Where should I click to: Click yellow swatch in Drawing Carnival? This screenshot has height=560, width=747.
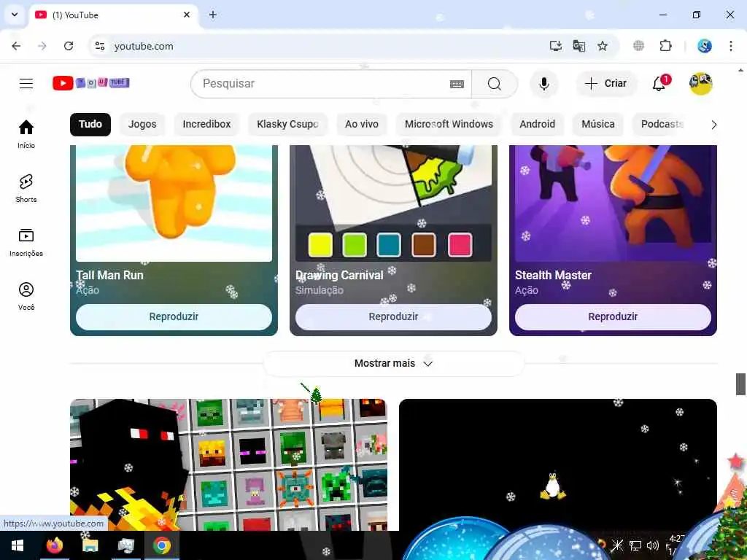(320, 245)
